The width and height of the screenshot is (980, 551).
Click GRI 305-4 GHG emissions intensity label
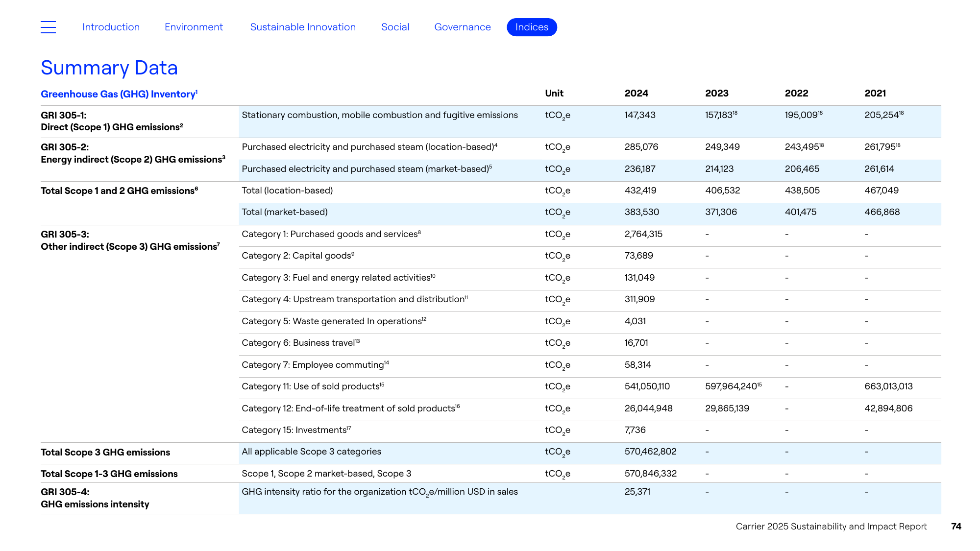click(x=95, y=498)
